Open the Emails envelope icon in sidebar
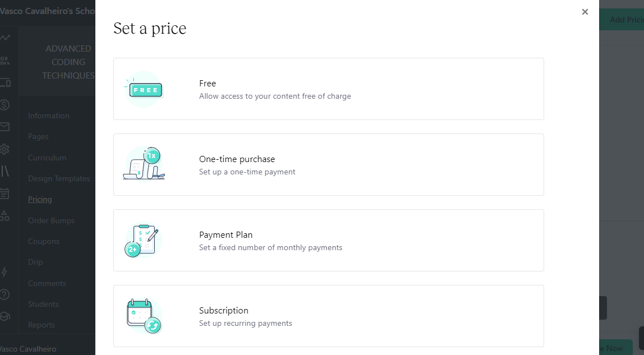The height and width of the screenshot is (355, 644). tap(4, 127)
